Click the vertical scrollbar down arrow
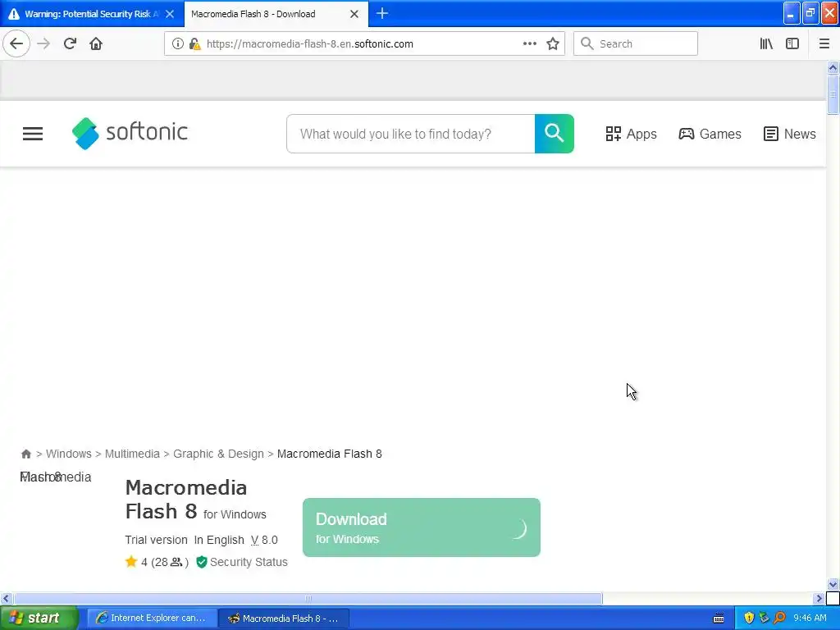The height and width of the screenshot is (630, 840). [833, 584]
